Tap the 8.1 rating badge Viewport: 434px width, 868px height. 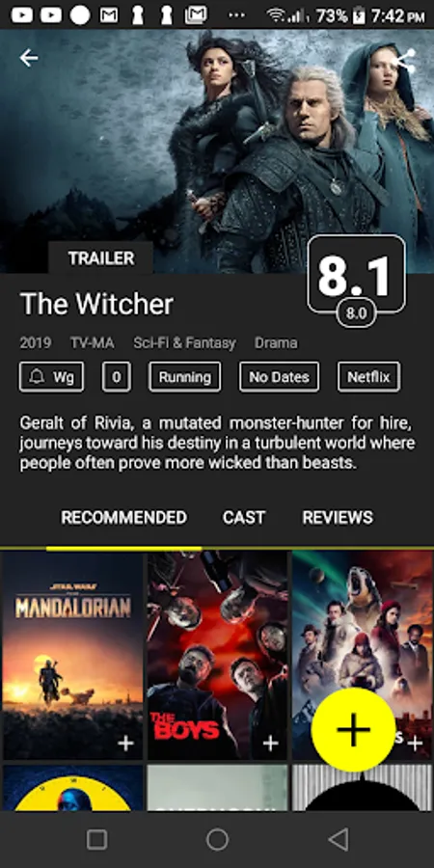(x=357, y=276)
